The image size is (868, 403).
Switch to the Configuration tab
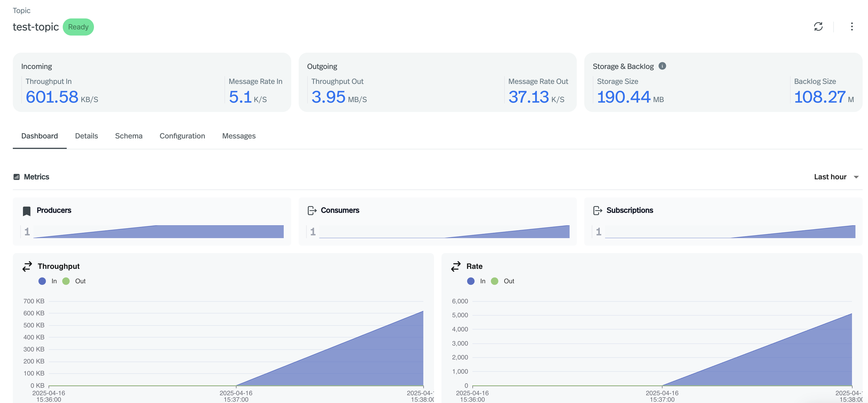(x=182, y=136)
